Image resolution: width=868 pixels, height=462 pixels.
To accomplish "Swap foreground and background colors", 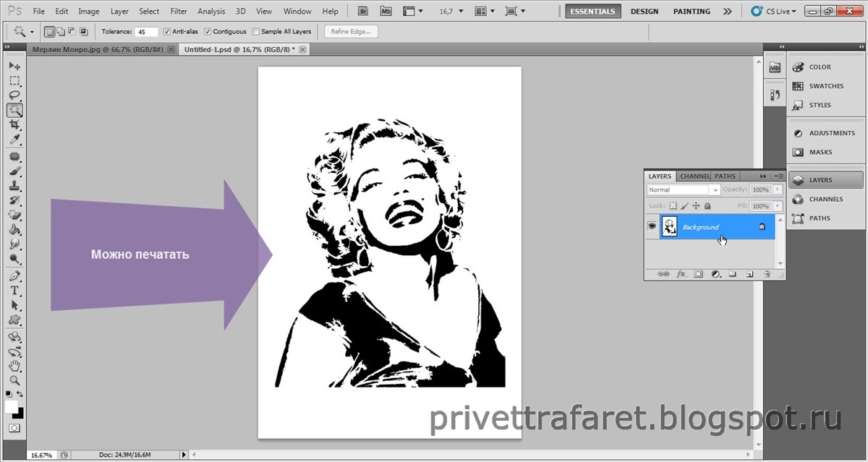I will click(20, 395).
